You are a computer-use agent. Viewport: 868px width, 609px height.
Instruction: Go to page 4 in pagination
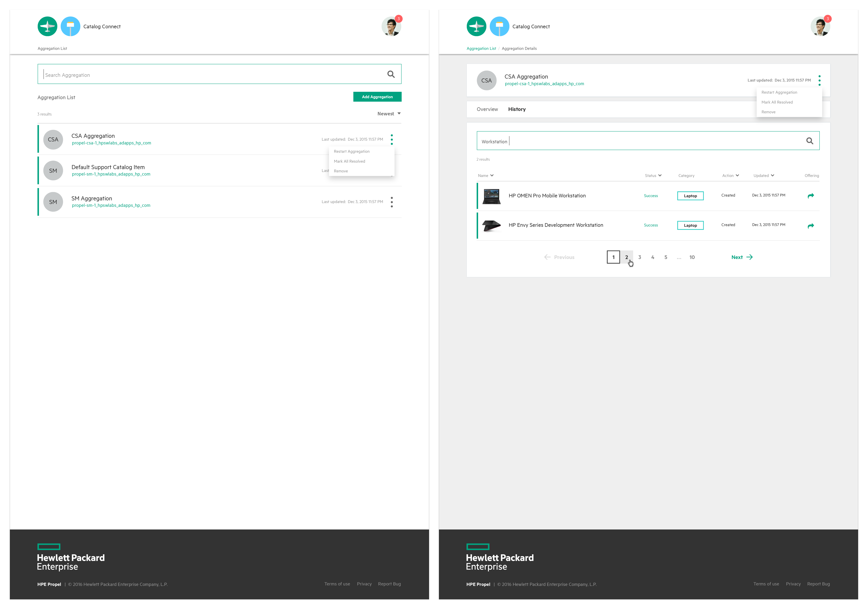point(652,257)
